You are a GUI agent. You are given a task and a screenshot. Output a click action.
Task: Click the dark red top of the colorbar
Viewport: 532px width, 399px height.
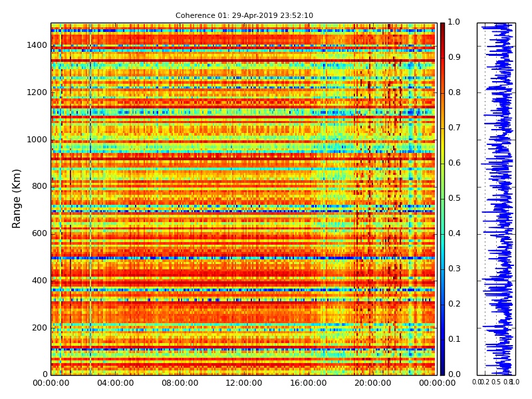coord(442,29)
